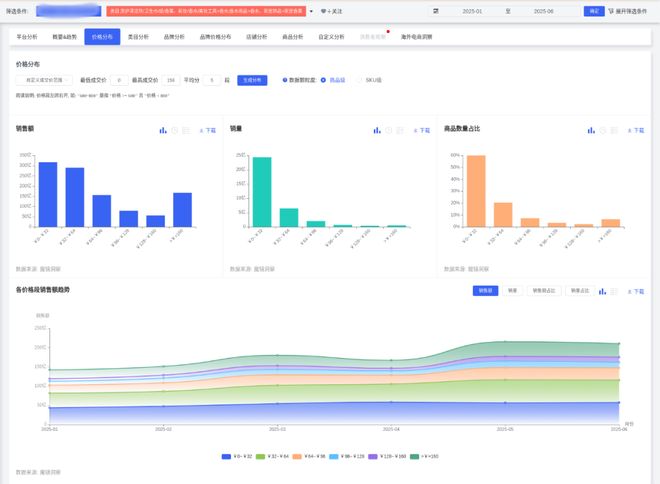
Task: Click the 最高成交价 input field
Action: coord(171,79)
